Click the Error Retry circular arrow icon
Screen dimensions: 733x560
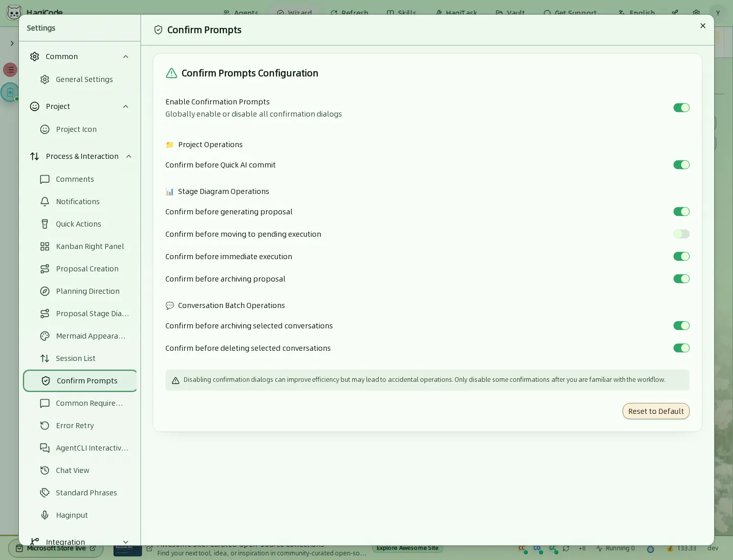click(x=45, y=426)
